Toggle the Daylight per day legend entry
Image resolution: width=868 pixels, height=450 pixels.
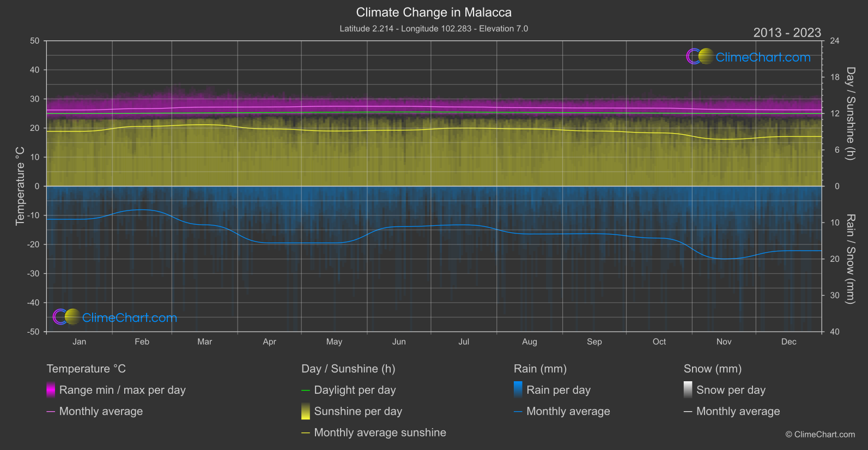pos(349,390)
